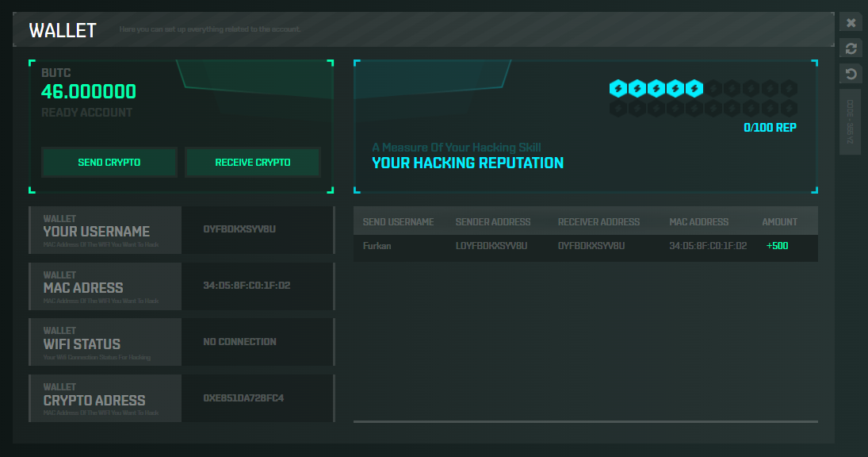
Task: Click the Amount column header
Action: 779,222
